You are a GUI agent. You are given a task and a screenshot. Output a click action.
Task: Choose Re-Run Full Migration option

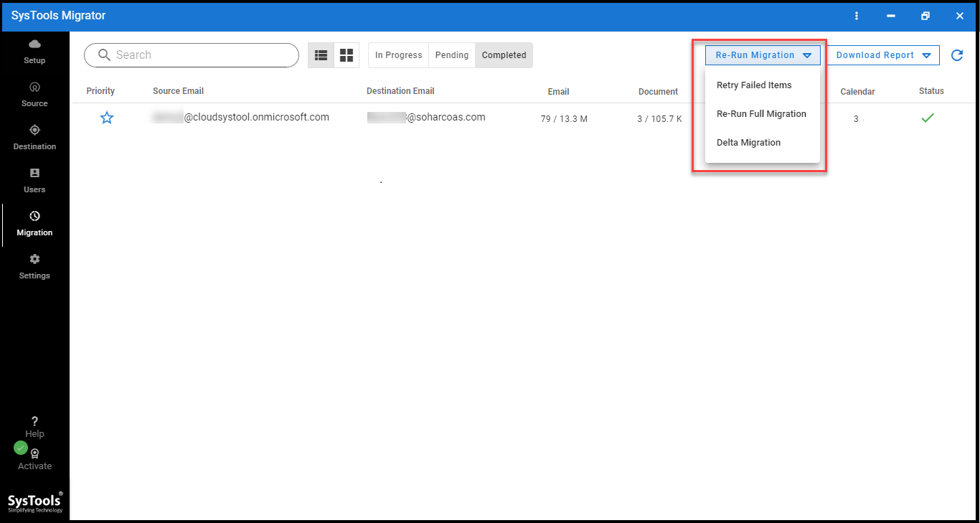763,113
